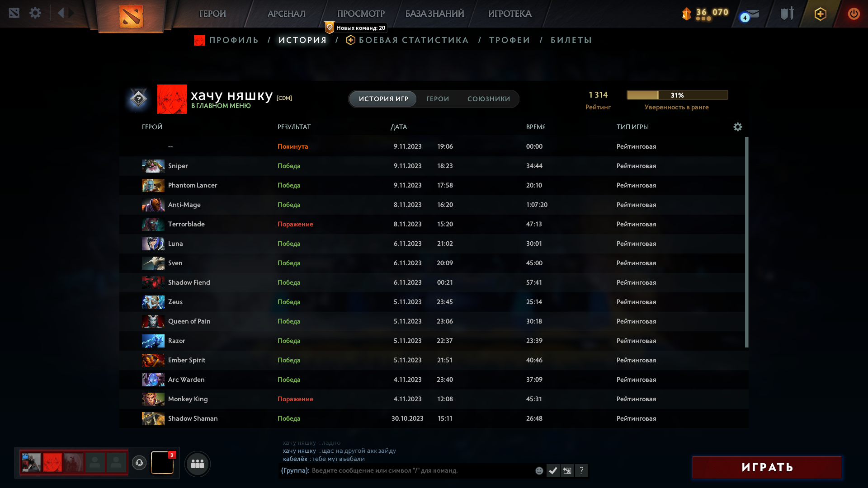Click the ВРЕМЯ column header

pos(536,127)
